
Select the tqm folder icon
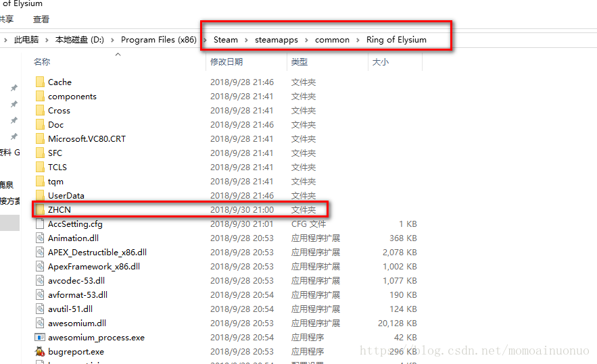(x=40, y=181)
